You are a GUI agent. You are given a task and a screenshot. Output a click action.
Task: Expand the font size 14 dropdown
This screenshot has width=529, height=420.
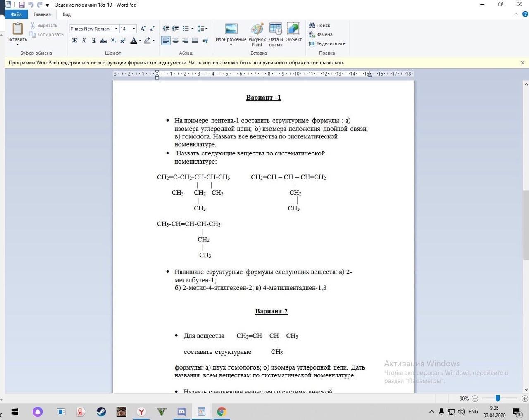click(x=134, y=29)
